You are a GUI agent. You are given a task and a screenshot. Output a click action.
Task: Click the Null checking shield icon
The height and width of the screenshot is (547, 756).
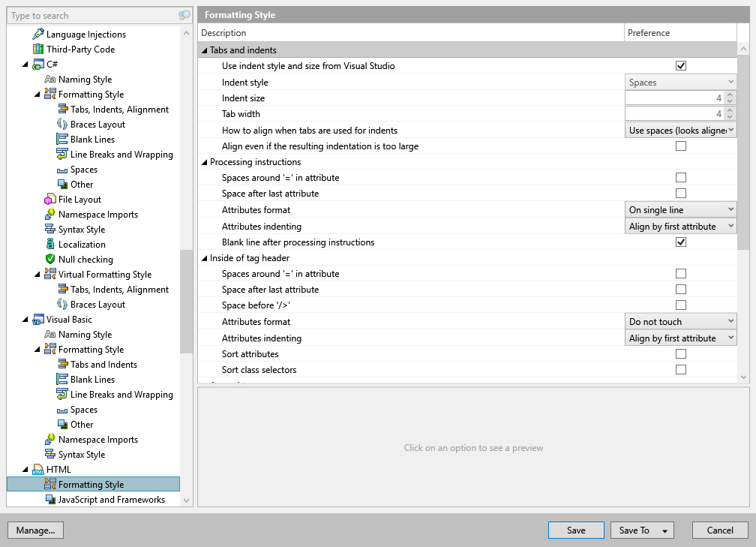[x=51, y=259]
